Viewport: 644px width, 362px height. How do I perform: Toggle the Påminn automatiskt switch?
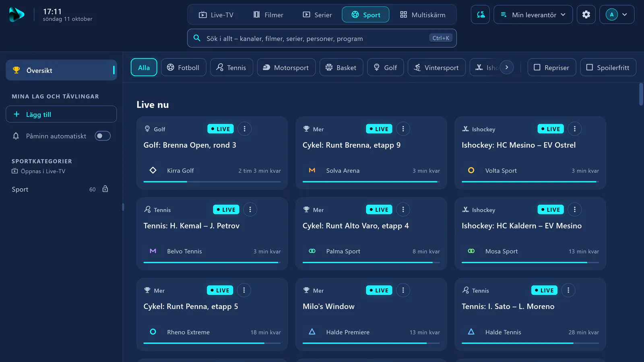point(103,136)
